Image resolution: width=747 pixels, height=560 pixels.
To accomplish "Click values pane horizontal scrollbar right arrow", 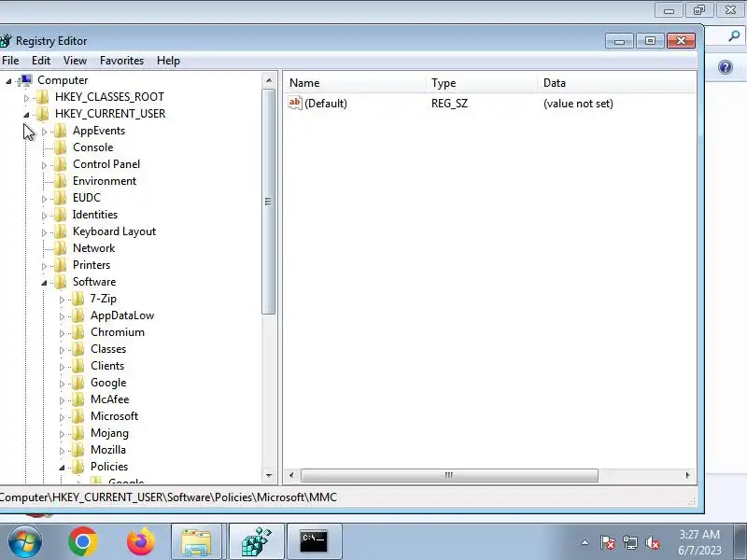I will click(x=687, y=475).
